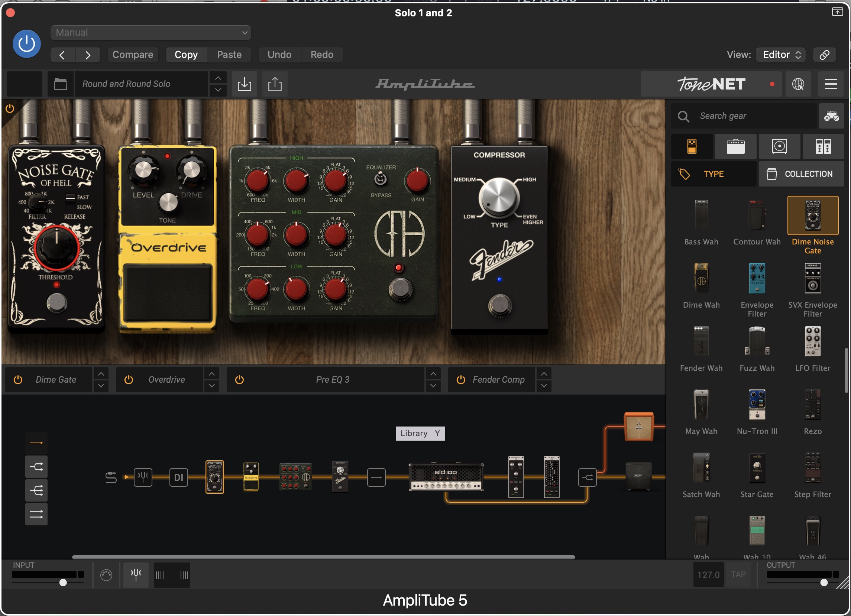The height and width of the screenshot is (616, 851).
Task: Open the View Editor dropdown
Action: 781,55
